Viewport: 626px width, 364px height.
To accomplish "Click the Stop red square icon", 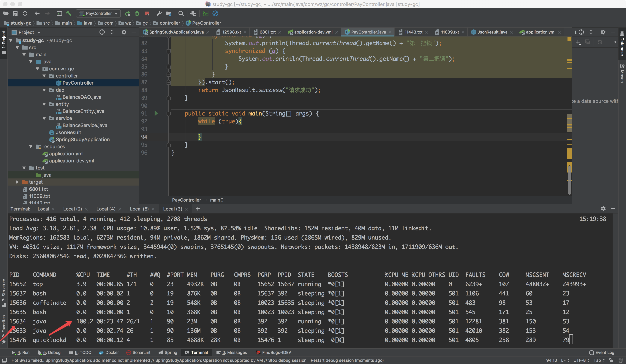I will [x=147, y=13].
